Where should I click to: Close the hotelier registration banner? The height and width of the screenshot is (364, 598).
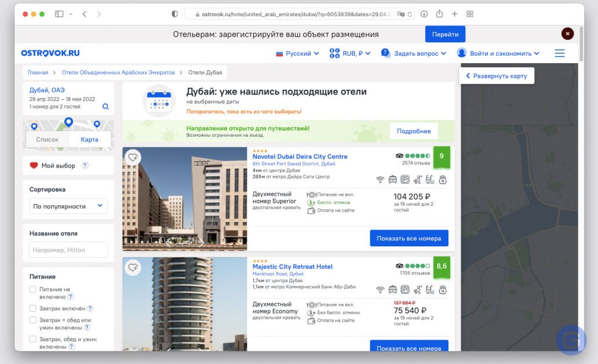click(567, 34)
